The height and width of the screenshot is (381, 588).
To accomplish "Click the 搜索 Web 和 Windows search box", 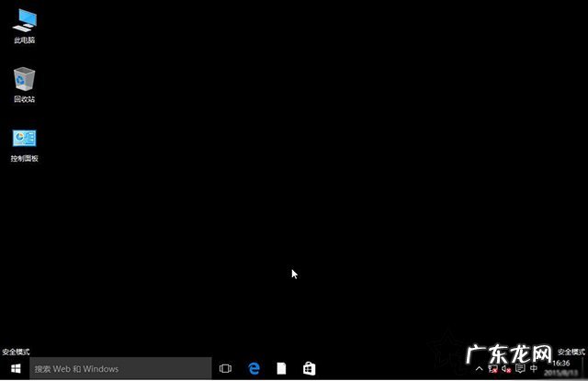I will [x=120, y=369].
